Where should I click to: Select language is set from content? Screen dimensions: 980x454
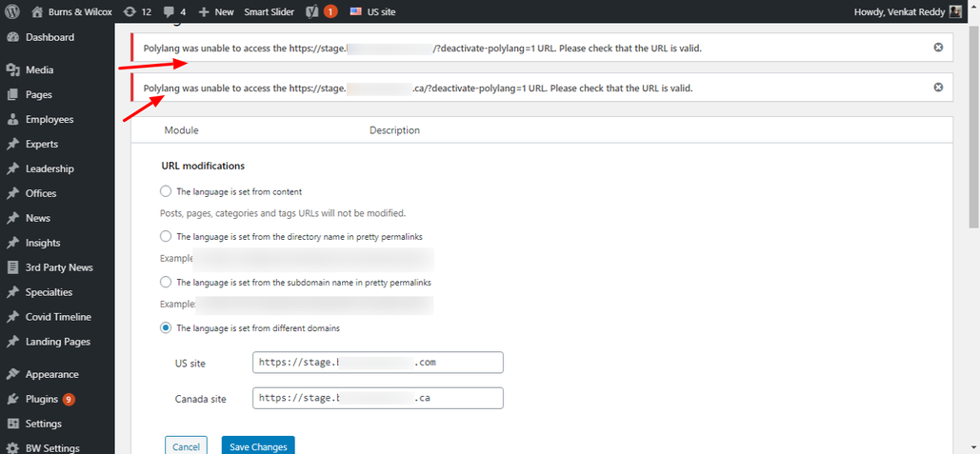[x=166, y=191]
